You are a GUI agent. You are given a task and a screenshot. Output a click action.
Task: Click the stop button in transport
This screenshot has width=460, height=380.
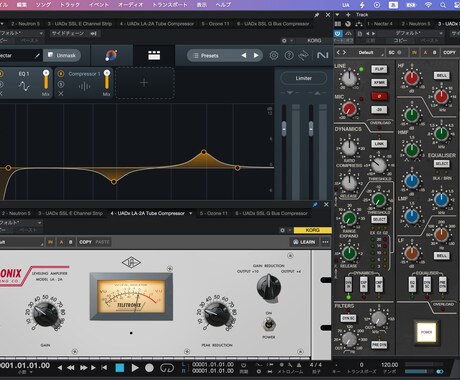tap(120, 368)
